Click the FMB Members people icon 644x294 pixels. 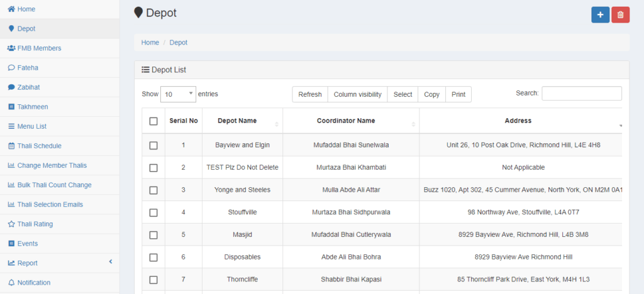tap(11, 48)
